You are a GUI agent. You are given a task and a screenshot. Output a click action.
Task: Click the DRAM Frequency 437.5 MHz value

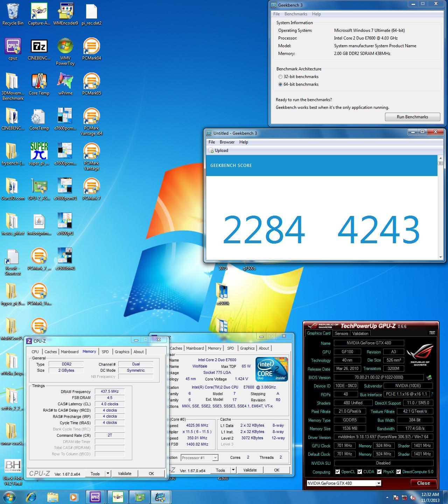pyautogui.click(x=110, y=391)
